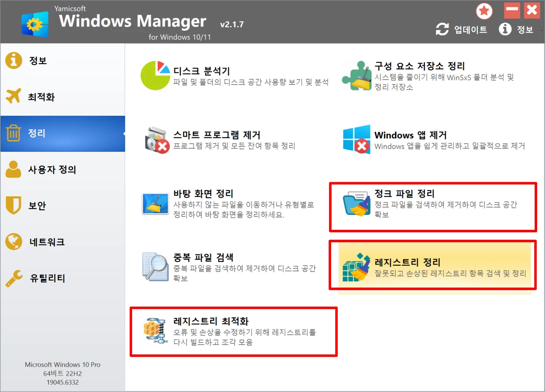Screen dimensions: 545x392
Task: Switch to the 최적화 sidebar tab
Action: 63,97
